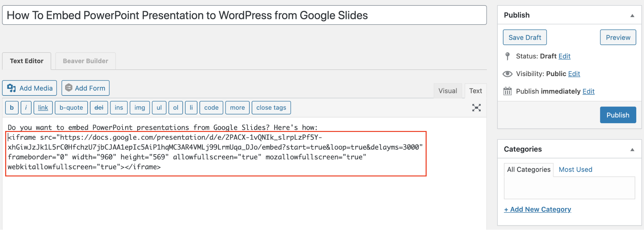
Task: Insert img image tag
Action: coord(139,108)
